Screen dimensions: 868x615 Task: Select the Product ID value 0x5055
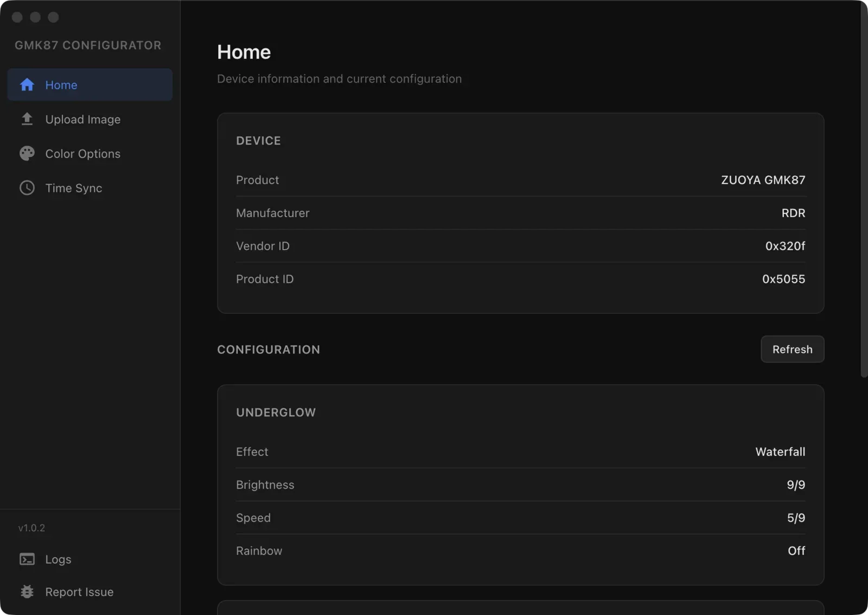click(783, 279)
